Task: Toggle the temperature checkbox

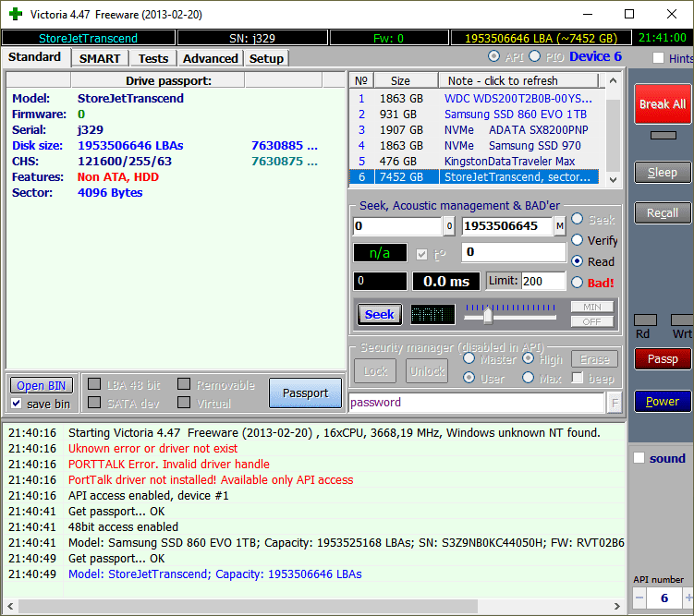Action: 421,254
